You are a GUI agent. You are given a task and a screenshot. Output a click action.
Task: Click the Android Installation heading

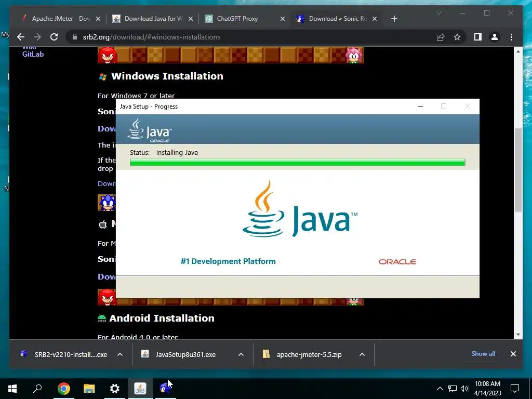coord(162,318)
